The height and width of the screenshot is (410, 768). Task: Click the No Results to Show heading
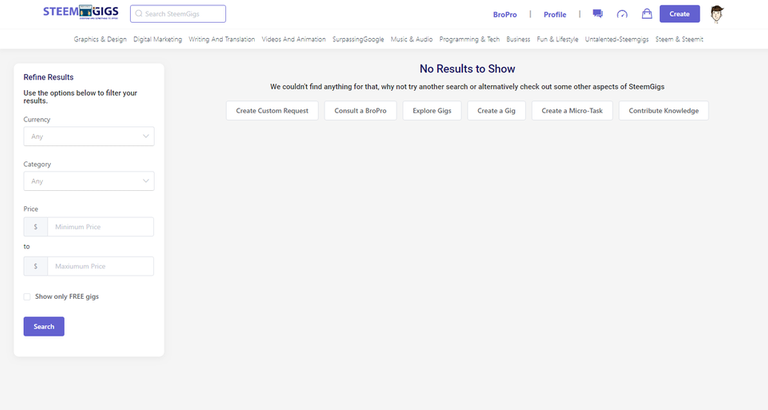467,69
